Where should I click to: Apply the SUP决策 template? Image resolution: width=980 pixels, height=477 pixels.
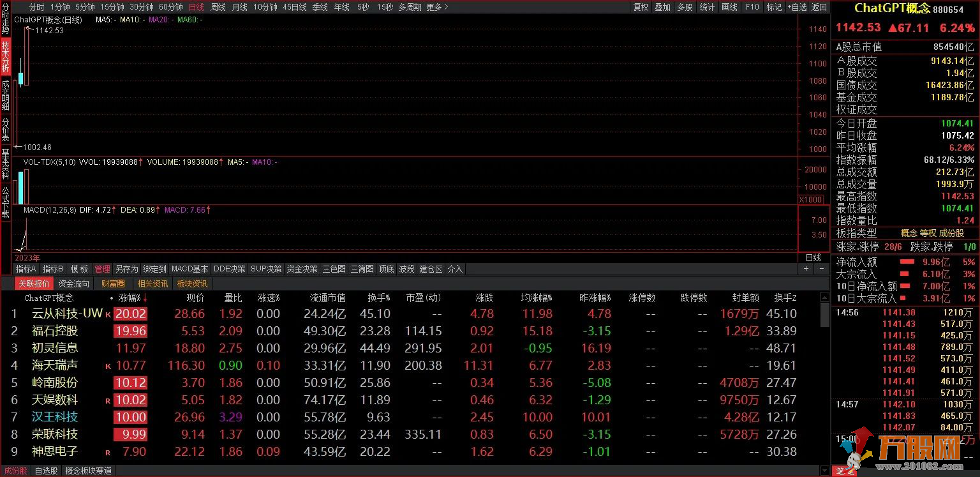click(x=266, y=269)
